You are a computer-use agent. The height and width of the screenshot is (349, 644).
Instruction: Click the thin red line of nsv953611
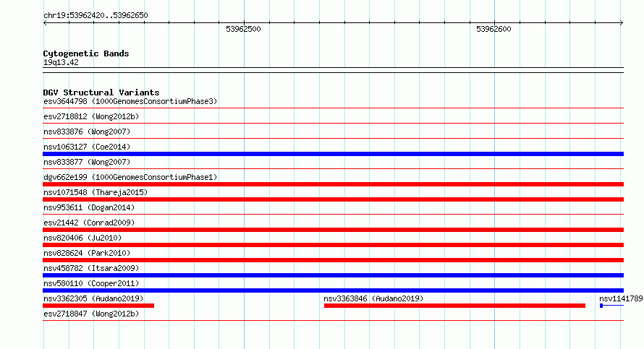point(333,215)
